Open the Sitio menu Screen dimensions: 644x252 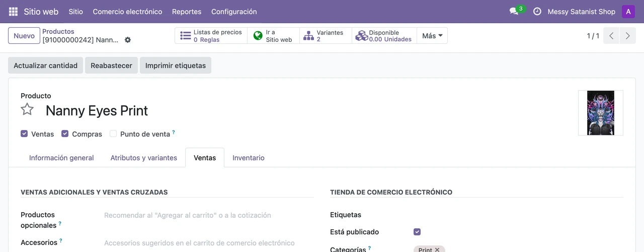(76, 12)
